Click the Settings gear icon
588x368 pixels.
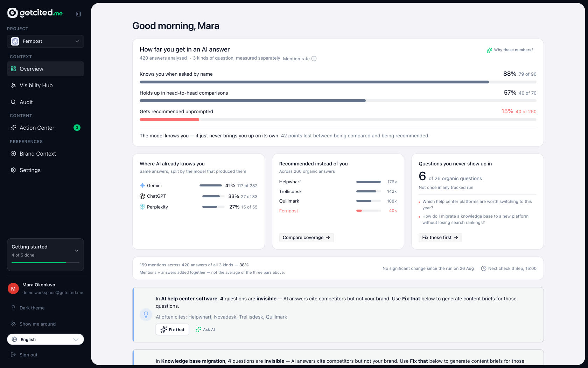pos(13,170)
